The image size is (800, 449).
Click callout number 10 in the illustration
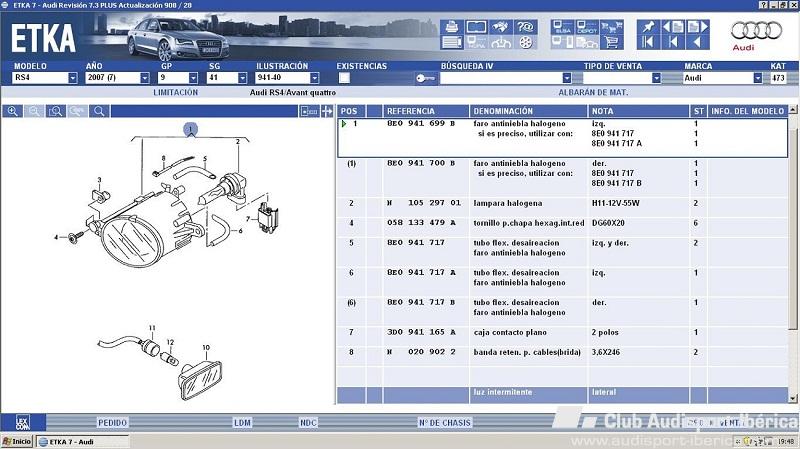pos(206,347)
